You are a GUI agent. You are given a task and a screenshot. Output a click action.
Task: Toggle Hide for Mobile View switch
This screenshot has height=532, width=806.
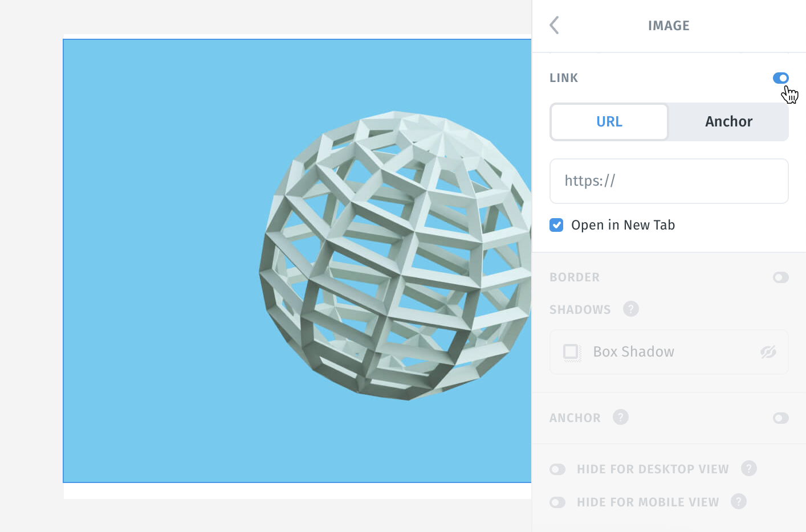(x=557, y=502)
